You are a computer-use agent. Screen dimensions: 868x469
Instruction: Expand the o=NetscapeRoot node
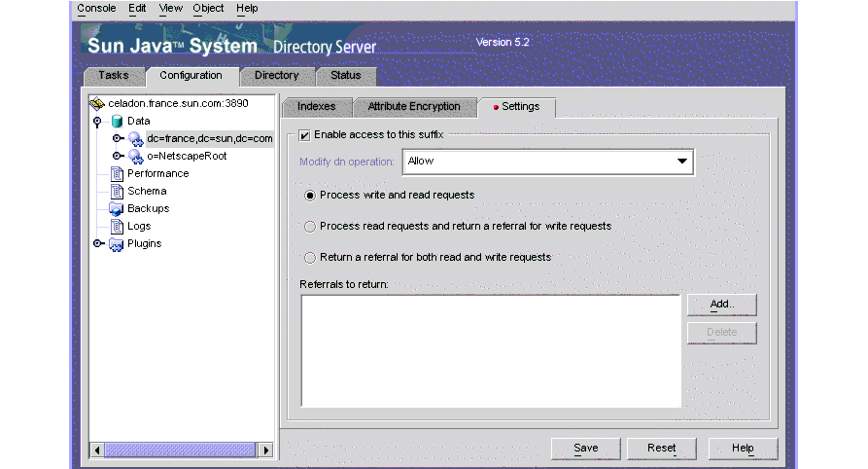tap(118, 156)
